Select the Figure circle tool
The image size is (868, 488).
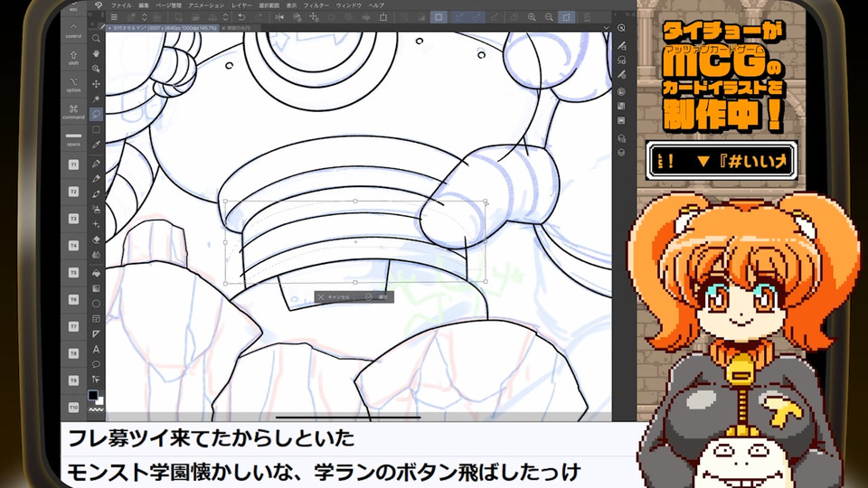tap(97, 304)
